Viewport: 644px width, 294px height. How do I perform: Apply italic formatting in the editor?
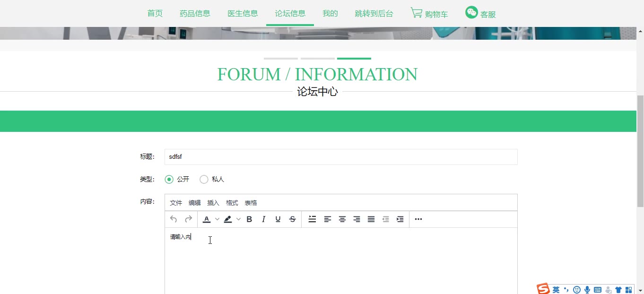(x=264, y=219)
